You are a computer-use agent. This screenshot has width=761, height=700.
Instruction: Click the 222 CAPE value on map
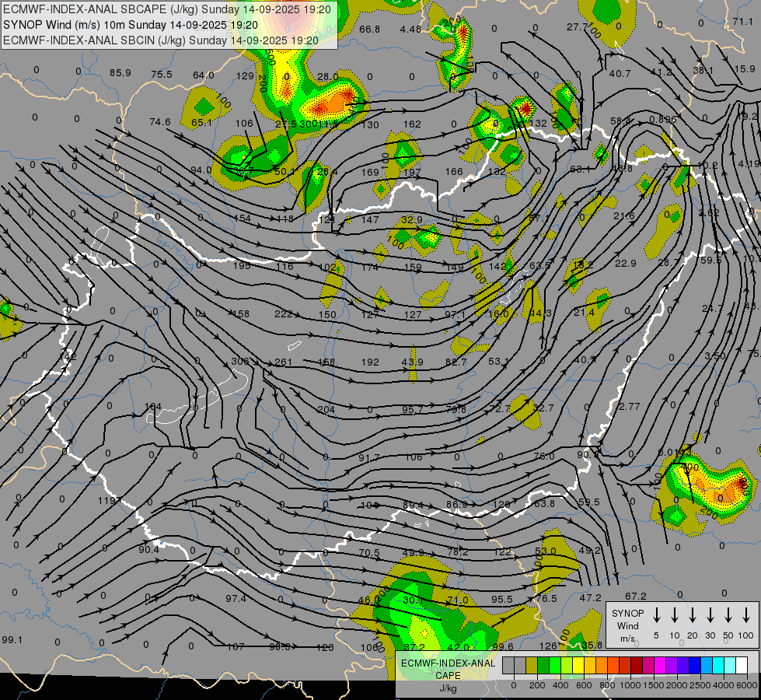284,314
